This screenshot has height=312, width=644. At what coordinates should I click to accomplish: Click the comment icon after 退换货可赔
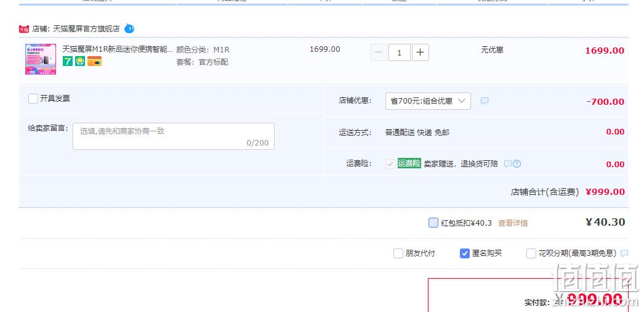[x=508, y=163]
